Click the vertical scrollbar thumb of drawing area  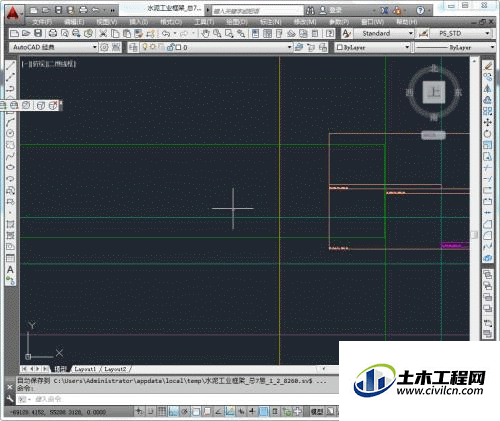point(474,234)
